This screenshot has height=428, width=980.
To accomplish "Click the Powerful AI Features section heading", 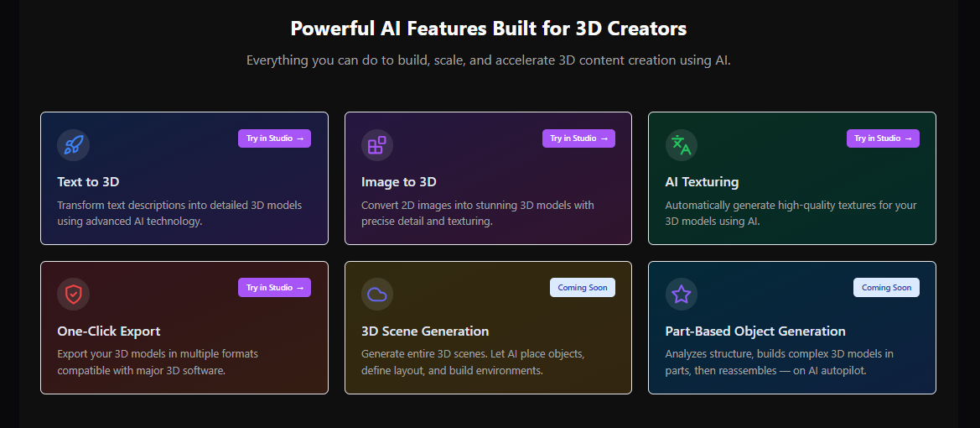I will click(489, 29).
